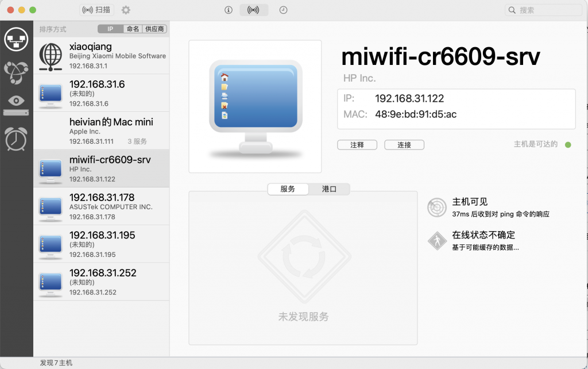
Task: Switch to the 港口 tab
Action: 328,189
